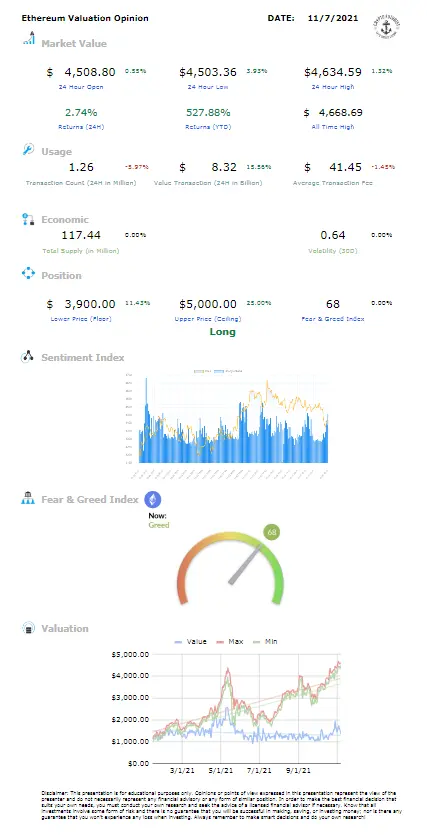Click the 24 Hour High label
This screenshot has width=427, height=835.
pyautogui.click(x=333, y=86)
